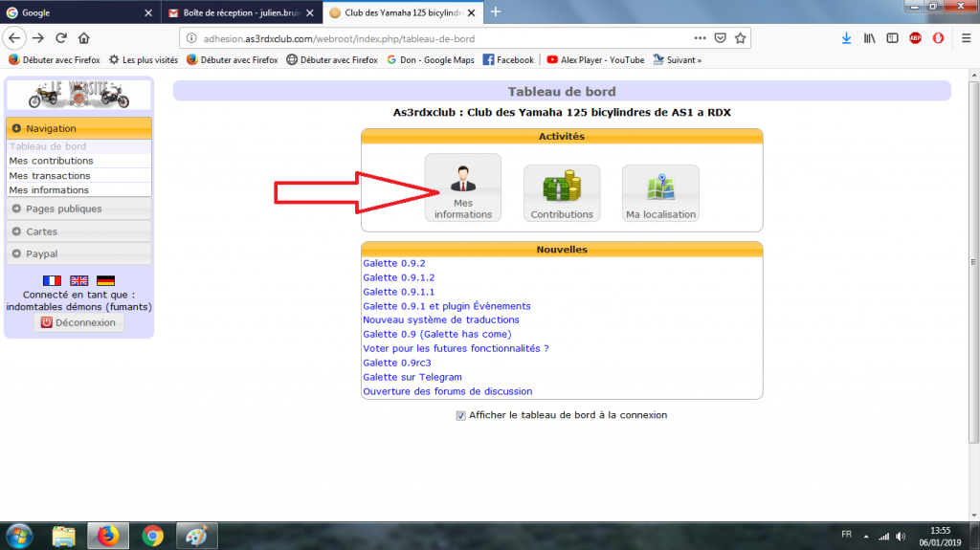The width and height of the screenshot is (980, 550).
Task: Switch language with the British flag
Action: coord(78,280)
